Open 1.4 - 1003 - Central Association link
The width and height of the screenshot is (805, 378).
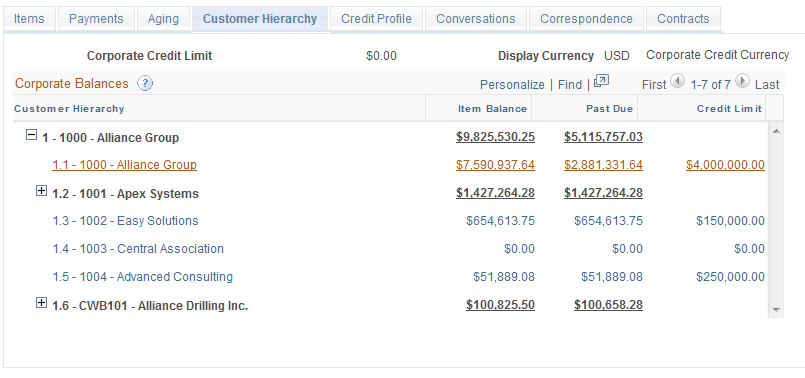coord(138,249)
